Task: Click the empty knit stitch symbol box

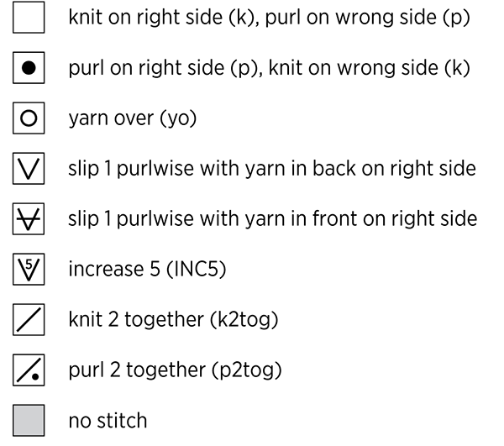Action: (x=29, y=18)
